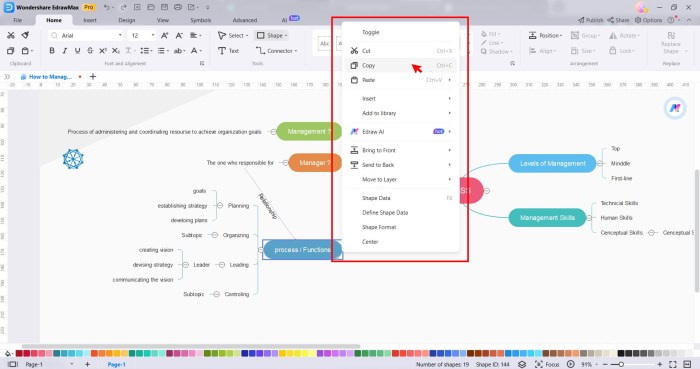Open the Page-1 selector dropdown in status bar

coord(71,364)
